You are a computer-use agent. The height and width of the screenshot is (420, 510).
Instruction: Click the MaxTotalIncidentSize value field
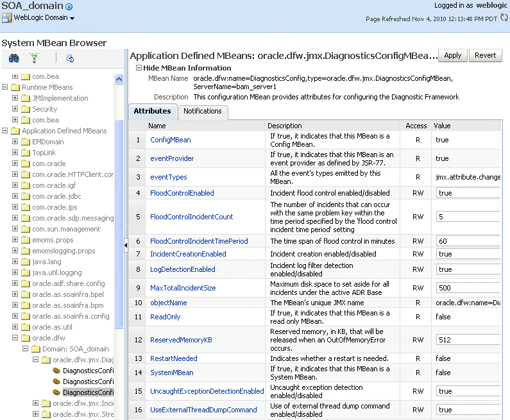(468, 288)
